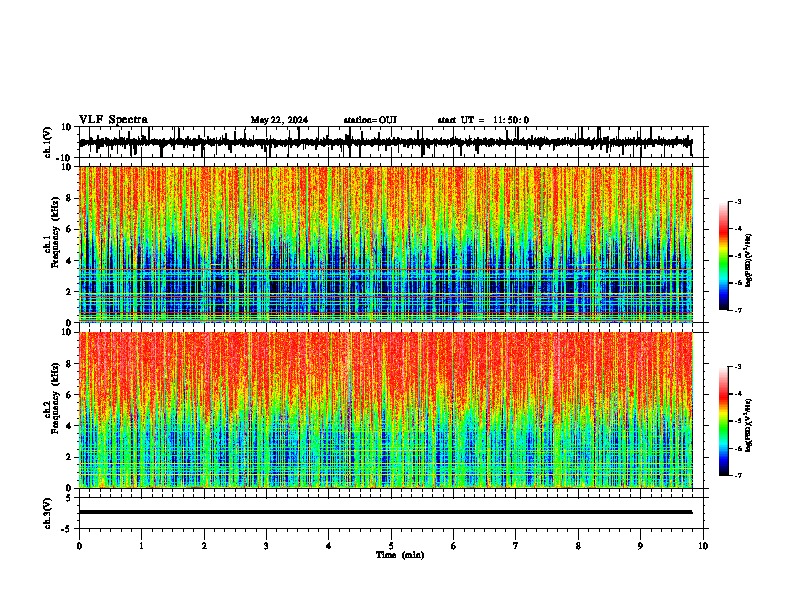The image size is (792, 612).
Task: Click the time axis tick label "1"
Action: 141,546
